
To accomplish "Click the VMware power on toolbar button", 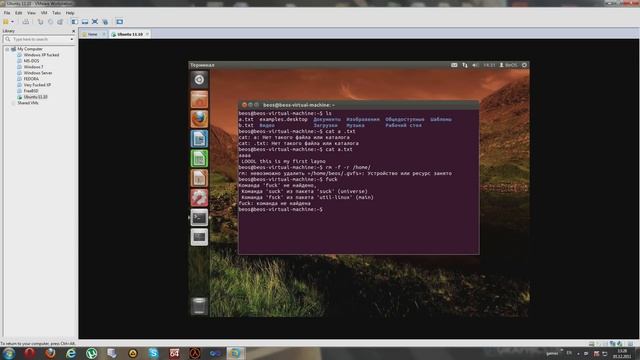I will pos(6,22).
